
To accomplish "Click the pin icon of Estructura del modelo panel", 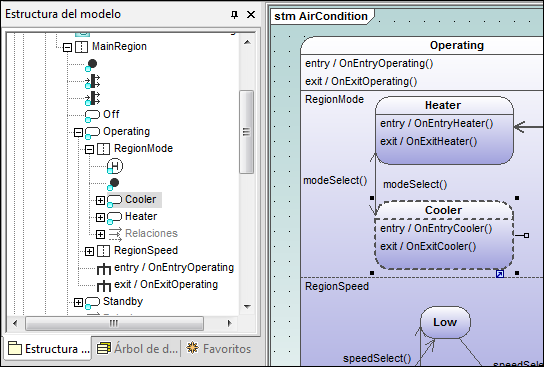I will point(235,15).
